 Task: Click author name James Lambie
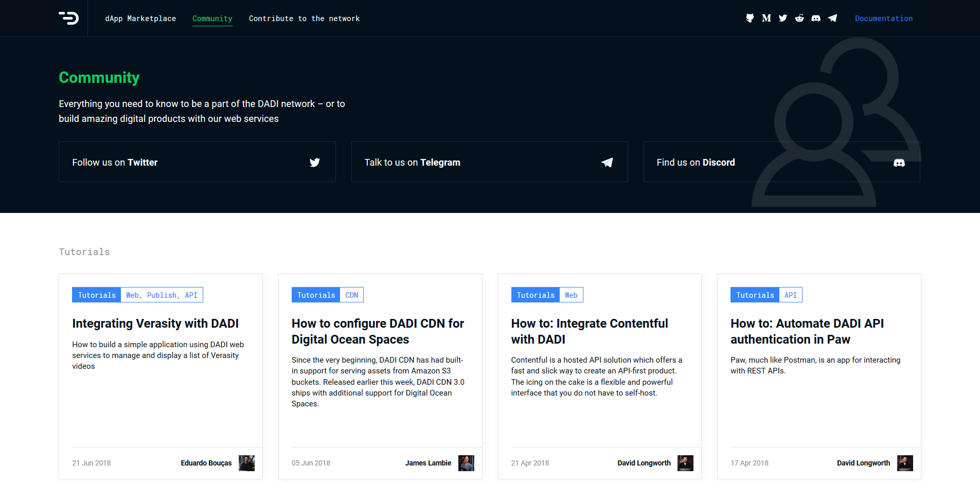click(428, 463)
